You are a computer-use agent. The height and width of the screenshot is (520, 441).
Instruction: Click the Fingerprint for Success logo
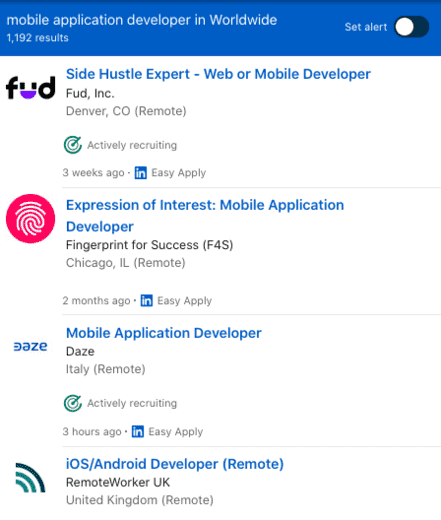pyautogui.click(x=31, y=219)
